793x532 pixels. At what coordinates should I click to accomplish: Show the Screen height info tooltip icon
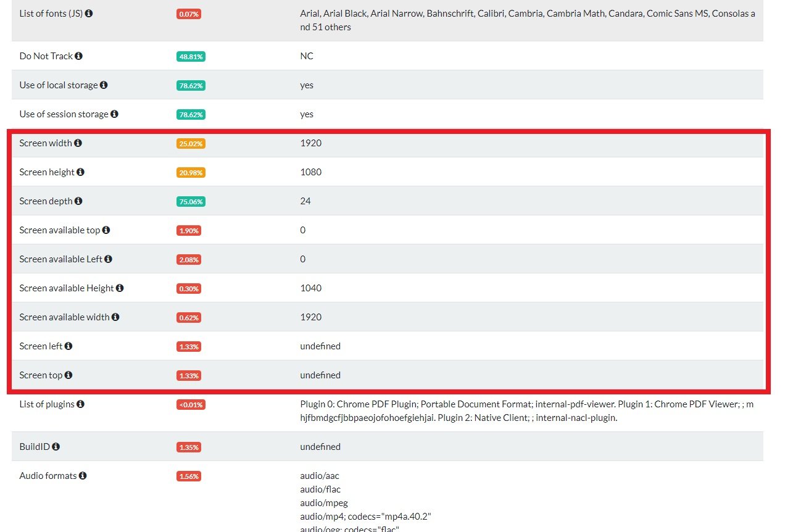(80, 172)
